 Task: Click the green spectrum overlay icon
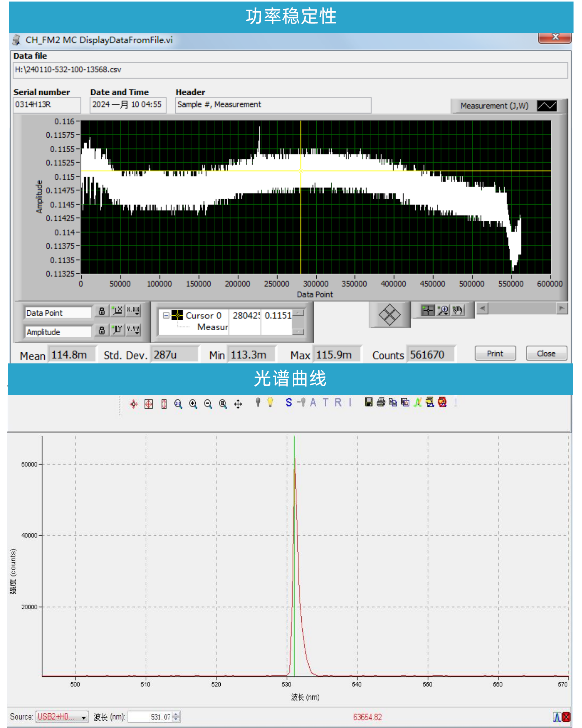418,402
